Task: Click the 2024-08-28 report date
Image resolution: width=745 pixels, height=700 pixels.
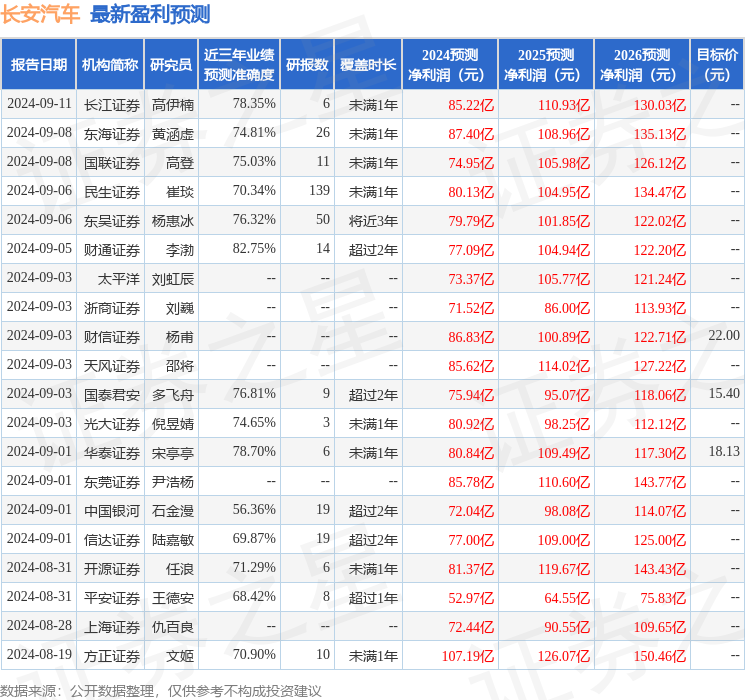Action: coord(39,625)
